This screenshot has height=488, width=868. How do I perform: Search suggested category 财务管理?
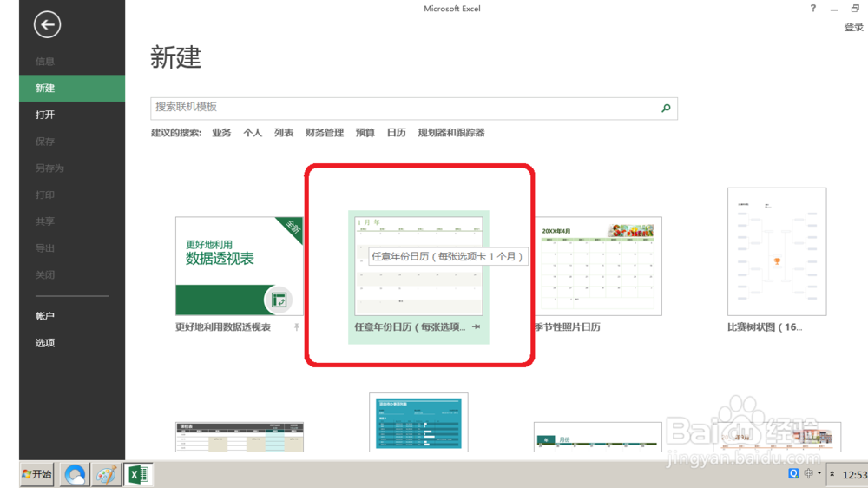(x=325, y=132)
